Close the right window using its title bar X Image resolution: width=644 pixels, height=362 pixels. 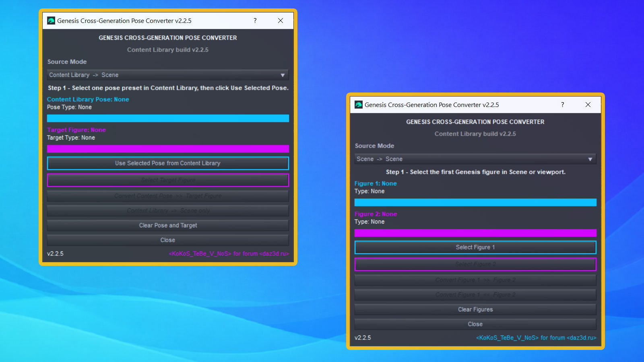[x=588, y=105]
